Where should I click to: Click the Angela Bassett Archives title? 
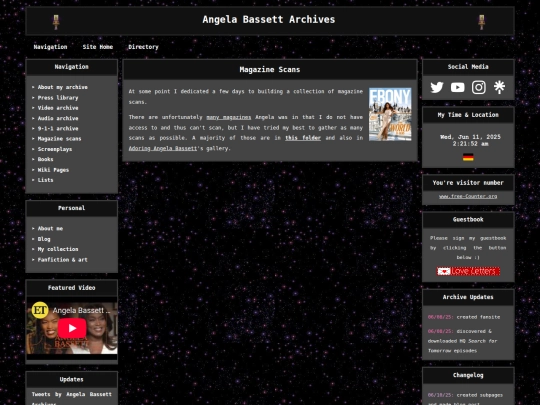(x=269, y=20)
